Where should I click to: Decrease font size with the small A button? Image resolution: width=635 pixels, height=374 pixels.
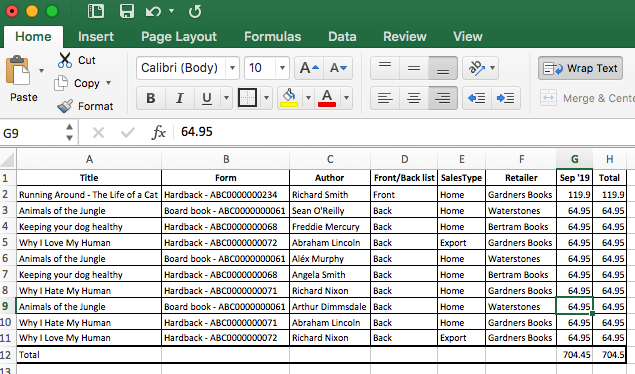[338, 68]
